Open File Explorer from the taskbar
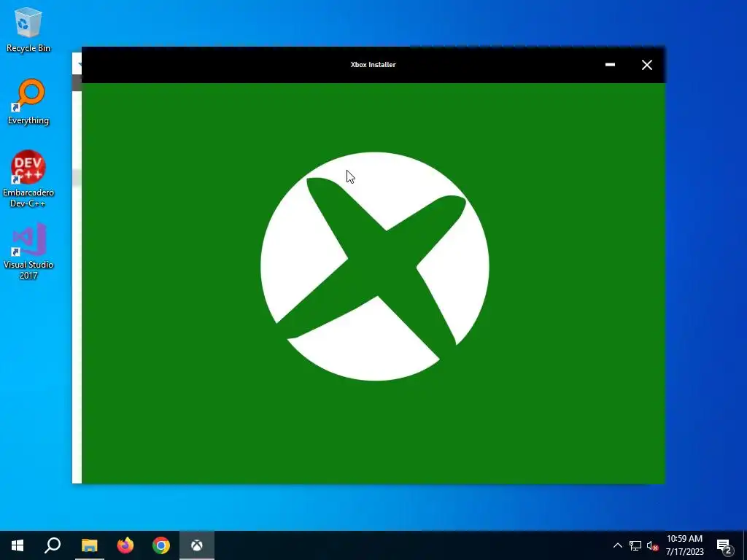 coord(89,545)
